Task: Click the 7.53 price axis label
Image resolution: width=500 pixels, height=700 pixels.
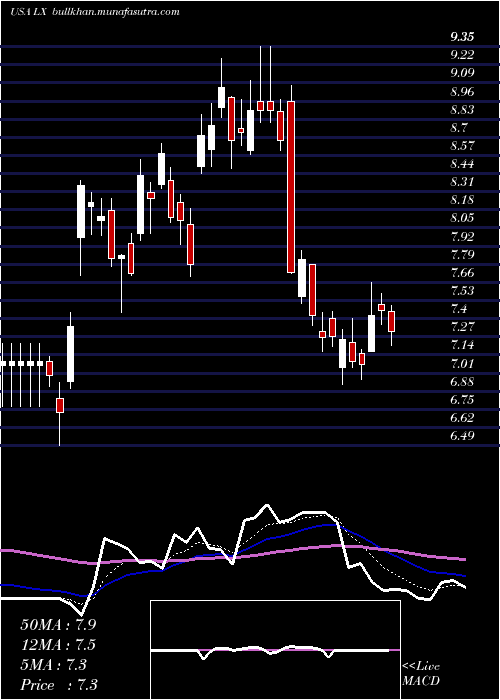Action: [462, 291]
